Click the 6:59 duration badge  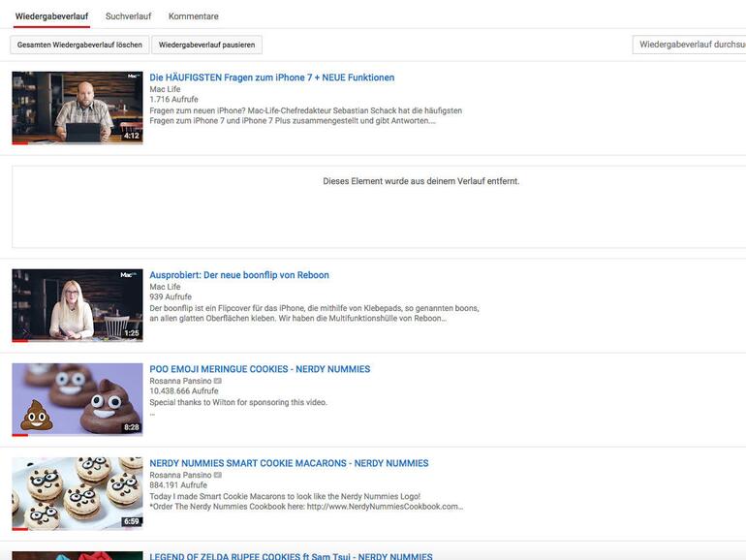tap(132, 521)
